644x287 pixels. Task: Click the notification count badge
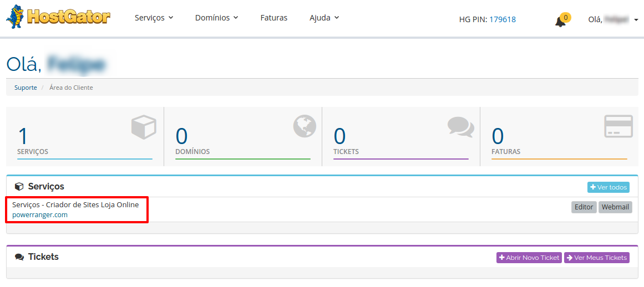tap(566, 17)
